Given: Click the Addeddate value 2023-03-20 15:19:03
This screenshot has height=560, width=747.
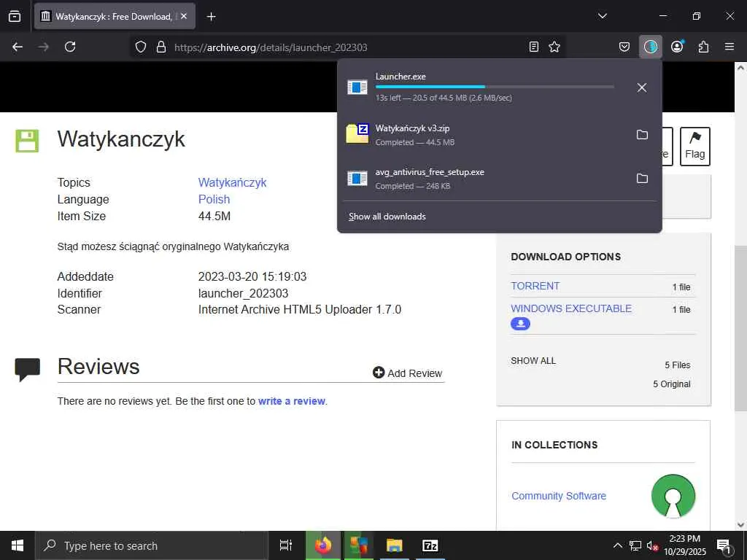Looking at the screenshot, I should click(x=252, y=276).
